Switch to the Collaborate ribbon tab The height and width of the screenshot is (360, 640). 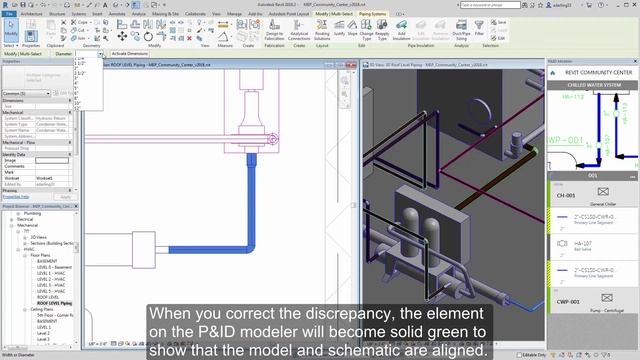(195, 13)
